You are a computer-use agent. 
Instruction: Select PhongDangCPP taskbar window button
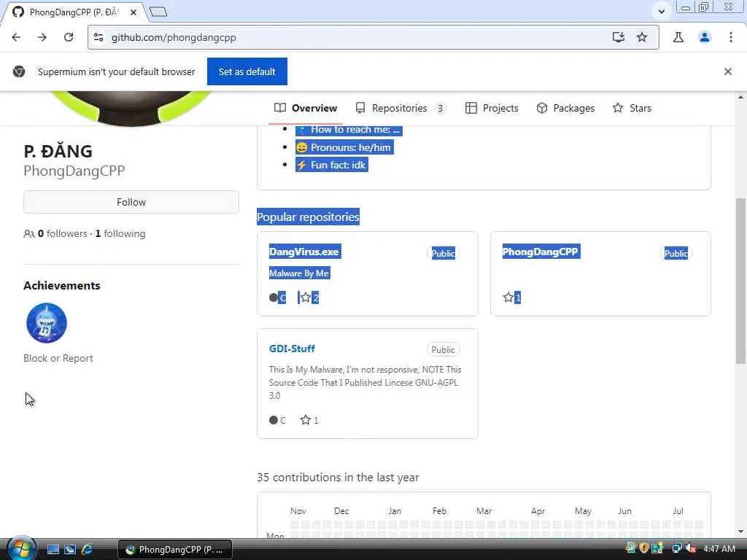175,550
